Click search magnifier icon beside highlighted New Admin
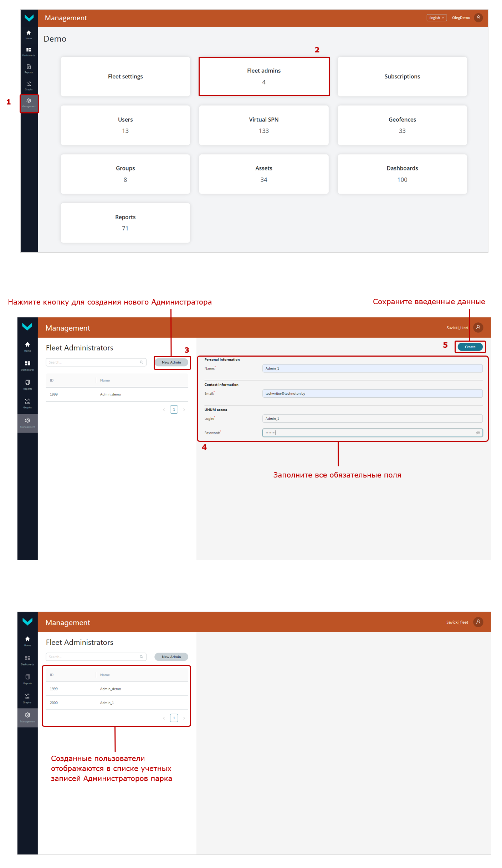The width and height of the screenshot is (502, 868). (142, 362)
